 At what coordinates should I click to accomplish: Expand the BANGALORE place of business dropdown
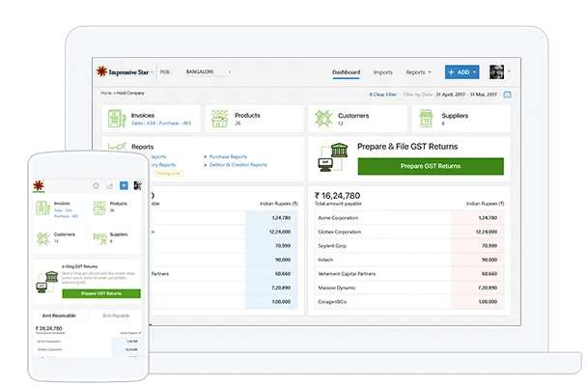pos(208,71)
